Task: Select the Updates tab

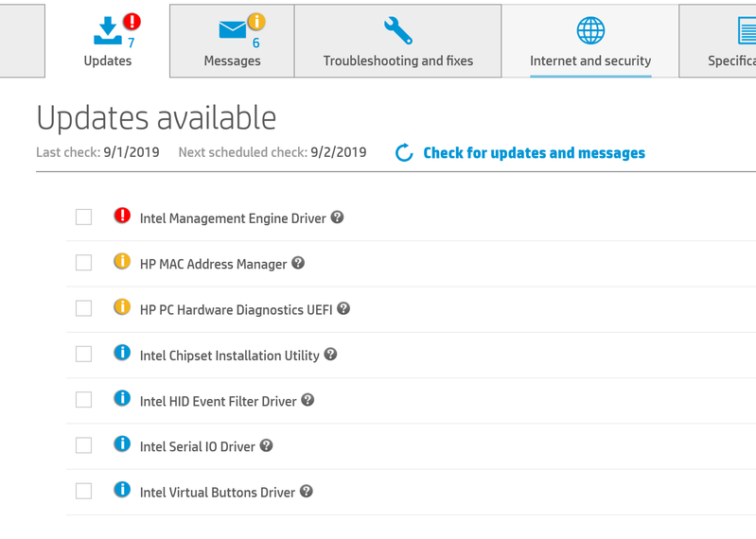Action: click(x=108, y=42)
